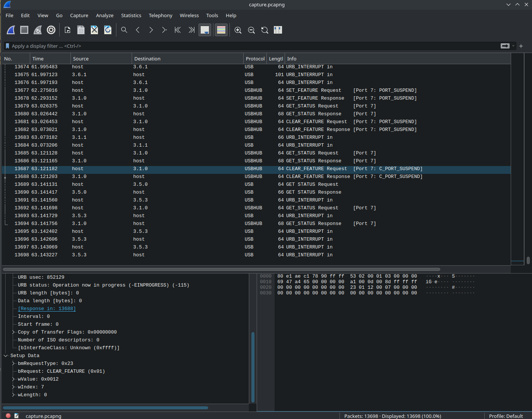Expand wLength: 0 field

13,395
